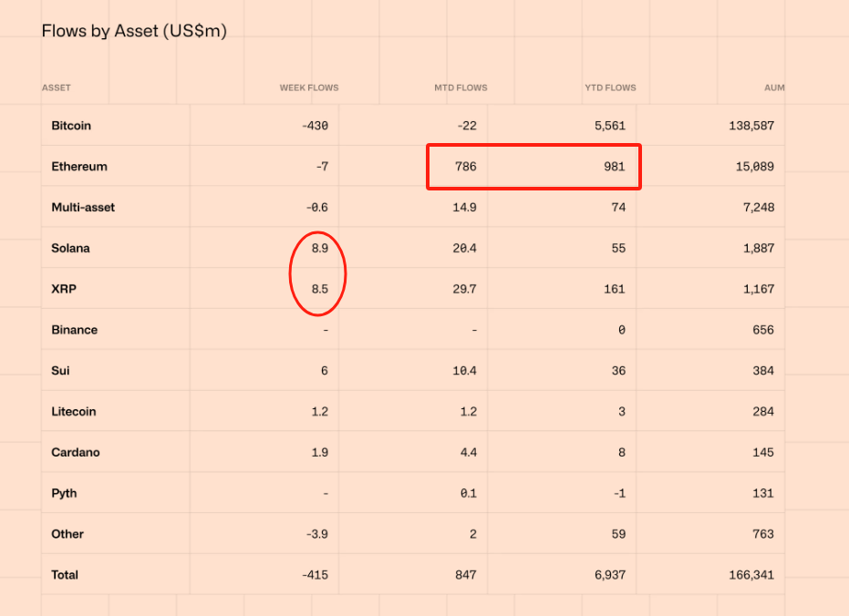Image resolution: width=849 pixels, height=616 pixels.
Task: Click the ASSET column header
Action: [x=57, y=87]
